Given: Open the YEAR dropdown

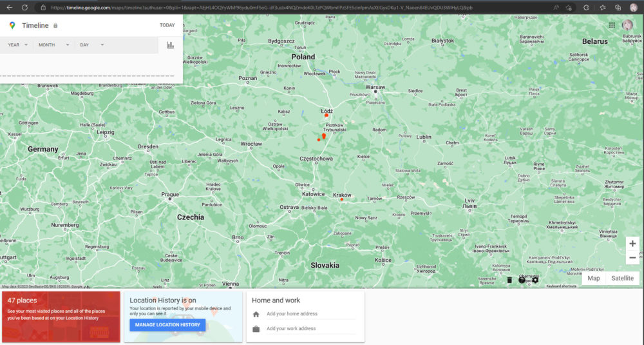Looking at the screenshot, I should tap(17, 45).
